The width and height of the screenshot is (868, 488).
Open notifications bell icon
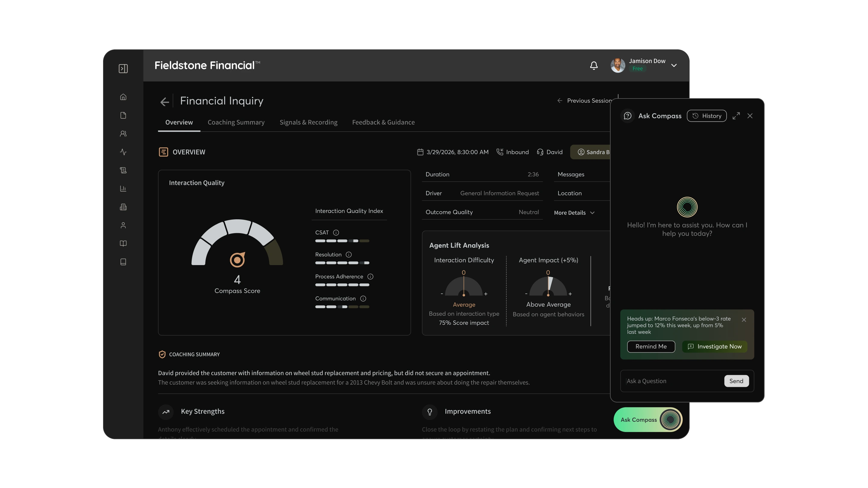tap(594, 65)
